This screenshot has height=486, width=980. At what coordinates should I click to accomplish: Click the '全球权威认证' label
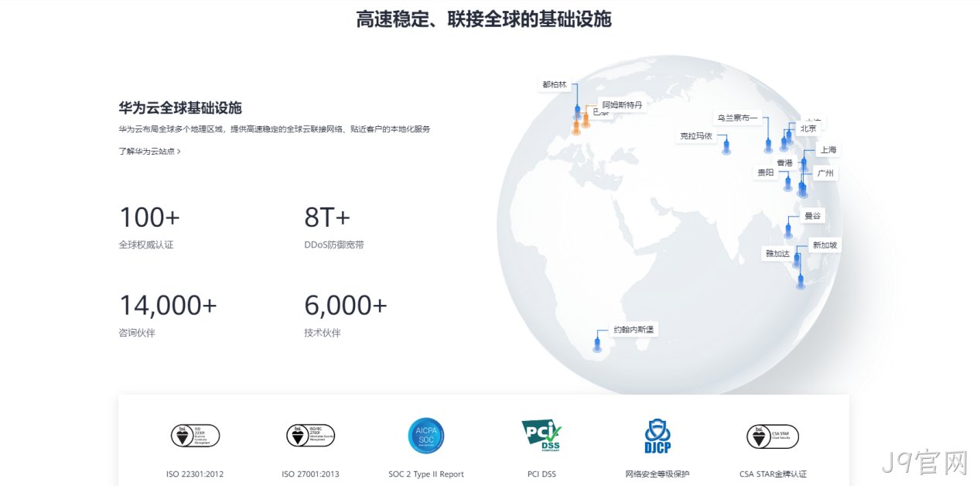146,245
